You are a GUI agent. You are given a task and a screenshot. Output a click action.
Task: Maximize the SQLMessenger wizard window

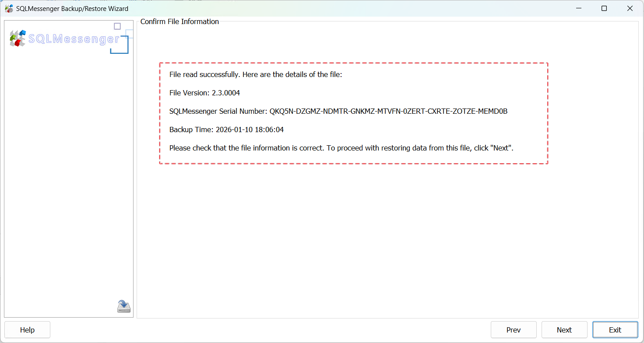click(x=604, y=8)
